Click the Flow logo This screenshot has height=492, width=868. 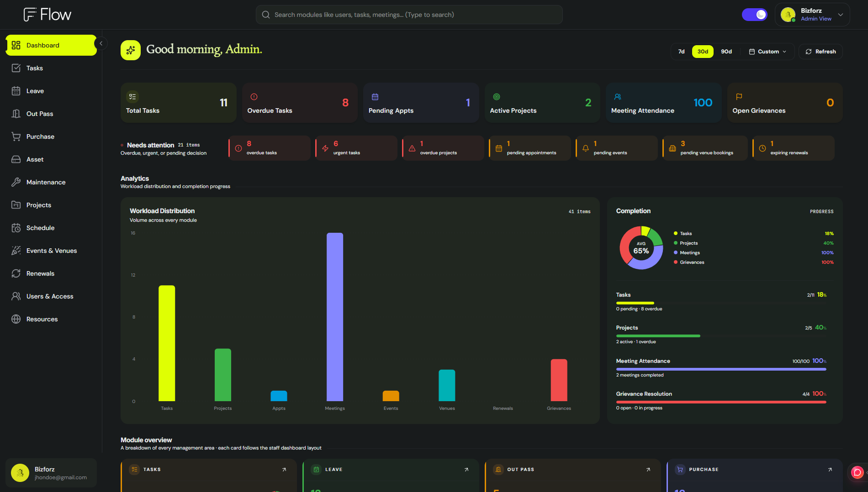[48, 15]
